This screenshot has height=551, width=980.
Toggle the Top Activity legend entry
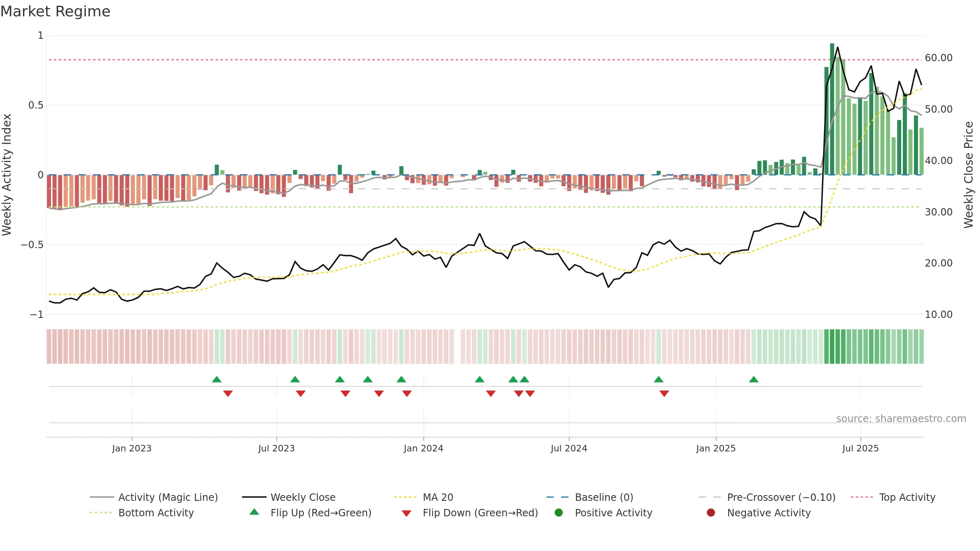click(x=893, y=497)
